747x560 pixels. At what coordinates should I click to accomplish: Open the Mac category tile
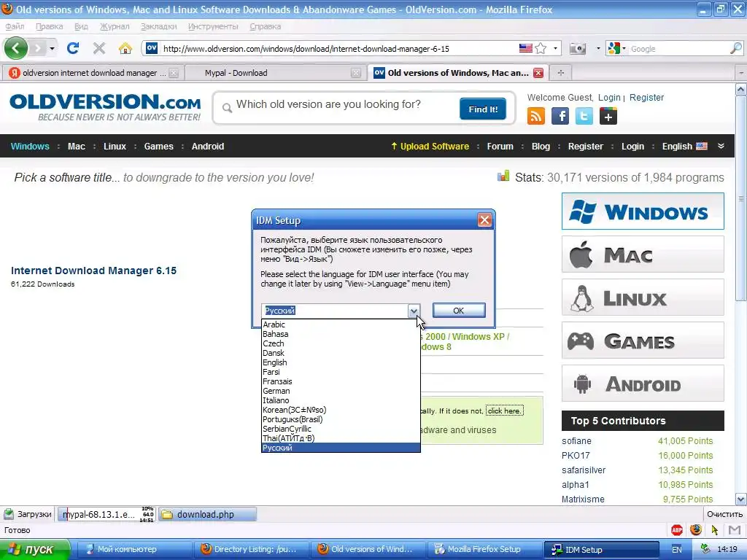pyautogui.click(x=643, y=254)
